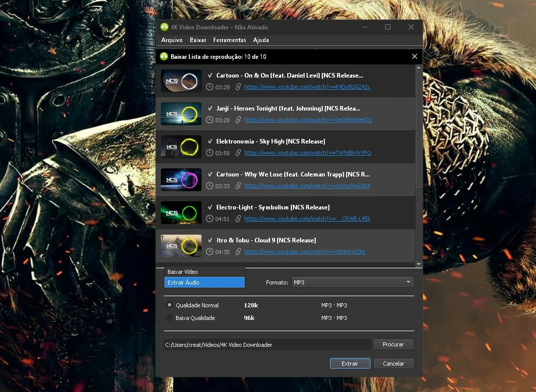Viewport: 536px width, 392px height.
Task: Click the playlist scroll down arrow
Action: (x=419, y=264)
